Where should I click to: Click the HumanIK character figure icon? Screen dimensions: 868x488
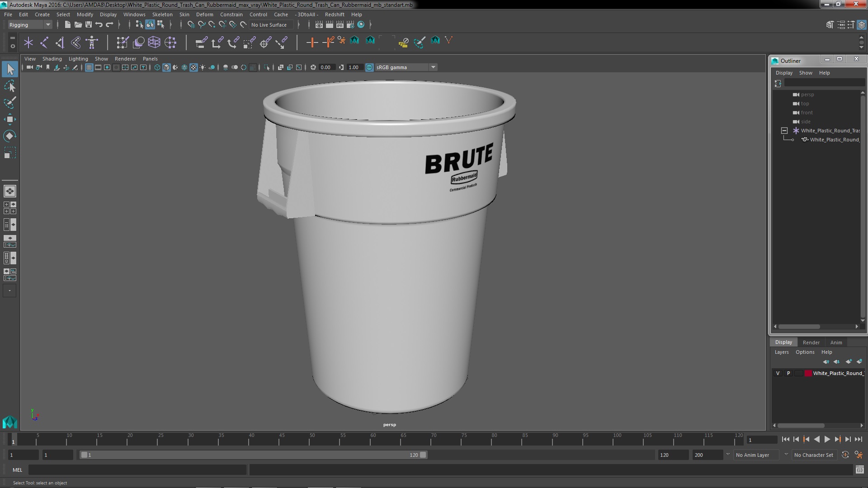coord(92,42)
